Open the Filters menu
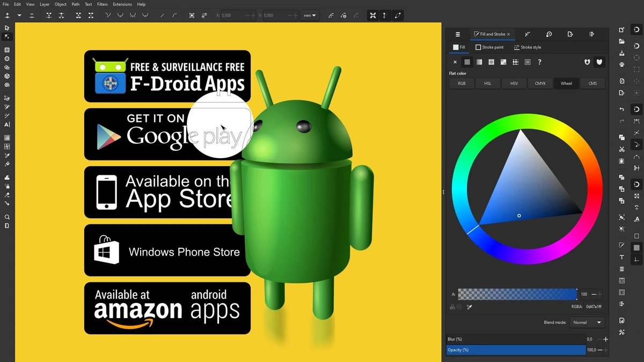The width and height of the screenshot is (644, 362). click(x=102, y=4)
